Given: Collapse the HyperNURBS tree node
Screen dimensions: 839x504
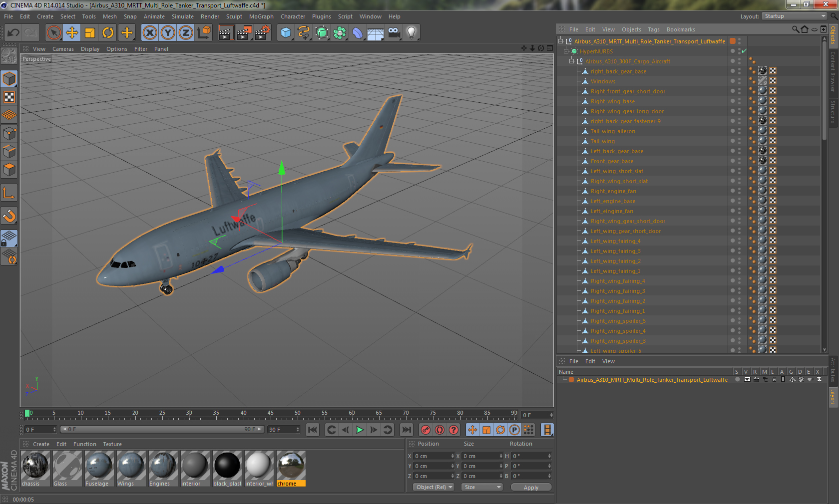Looking at the screenshot, I should pos(566,51).
